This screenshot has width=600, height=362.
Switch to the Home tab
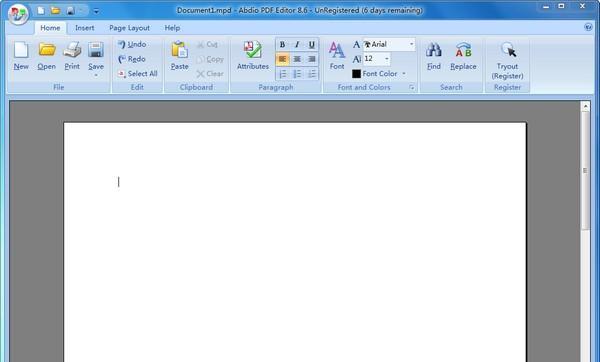50,28
